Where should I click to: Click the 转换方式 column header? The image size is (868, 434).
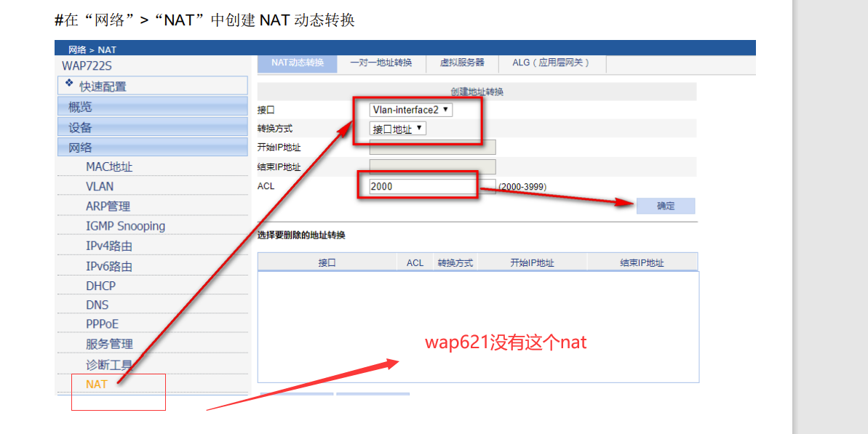(455, 262)
